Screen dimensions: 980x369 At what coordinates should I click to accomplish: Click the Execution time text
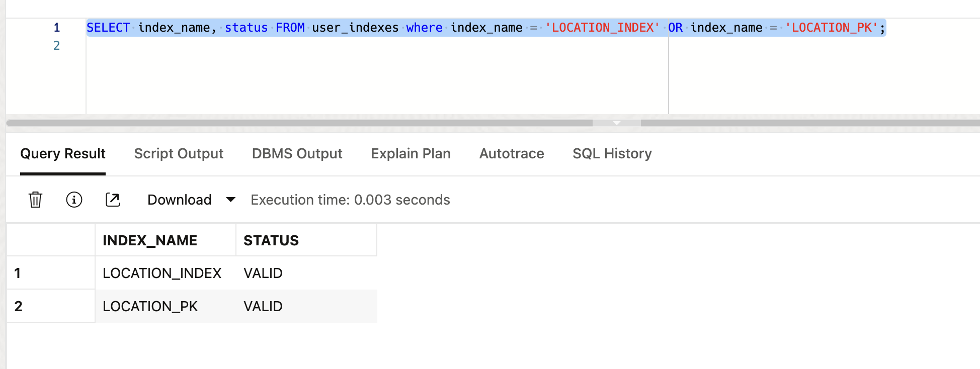pos(350,200)
